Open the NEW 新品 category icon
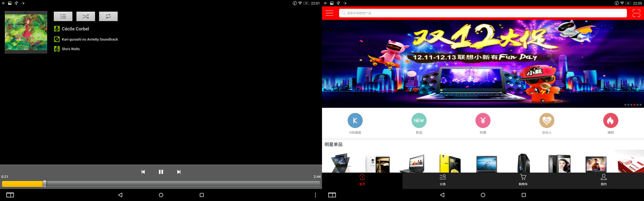The image size is (644, 201). click(x=419, y=121)
